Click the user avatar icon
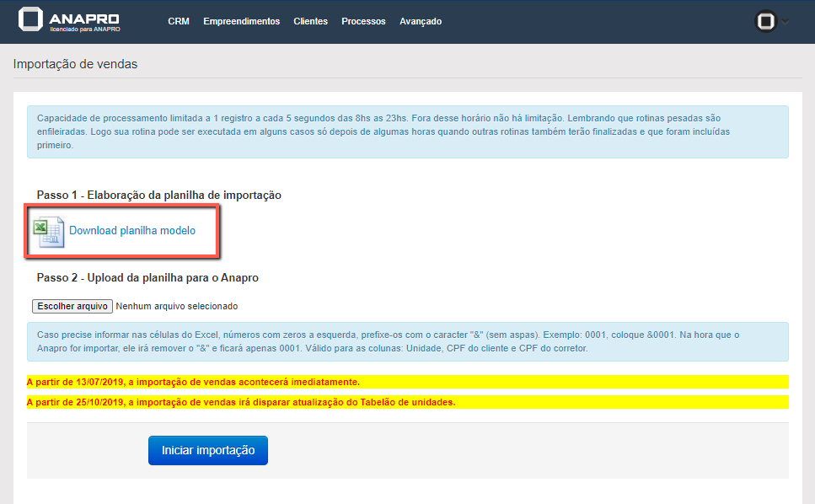The height and width of the screenshot is (504, 815). (x=765, y=22)
